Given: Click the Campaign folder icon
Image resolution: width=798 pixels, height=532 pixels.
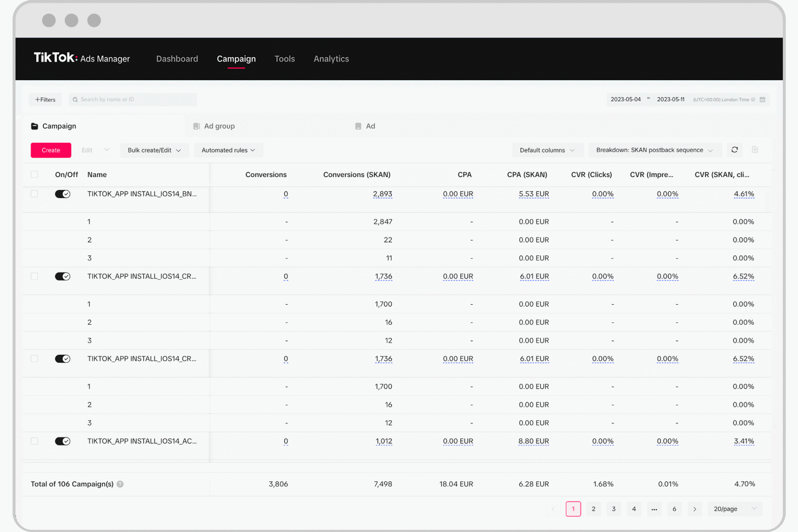Looking at the screenshot, I should click(34, 126).
